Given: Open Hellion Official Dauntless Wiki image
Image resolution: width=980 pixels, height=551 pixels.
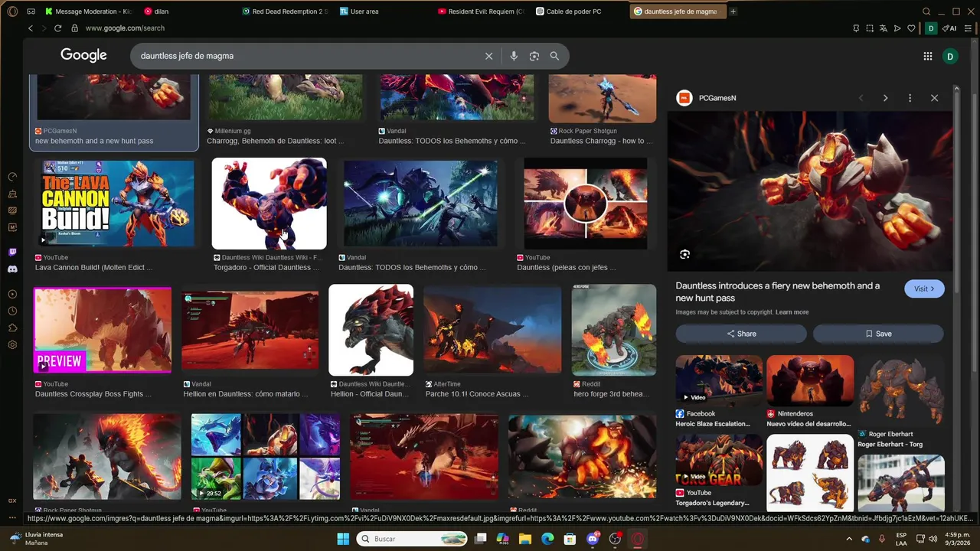Looking at the screenshot, I should tap(371, 330).
